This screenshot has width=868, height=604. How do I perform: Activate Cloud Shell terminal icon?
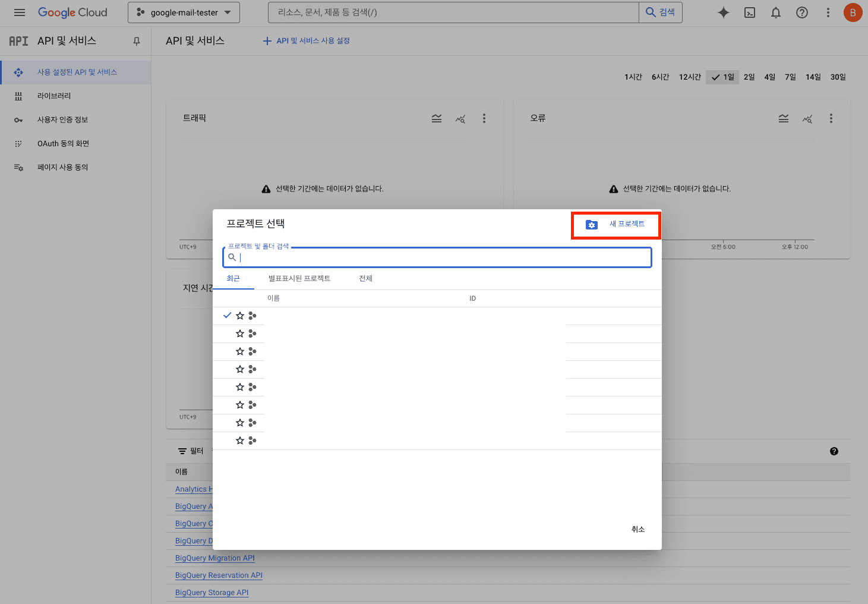click(750, 12)
